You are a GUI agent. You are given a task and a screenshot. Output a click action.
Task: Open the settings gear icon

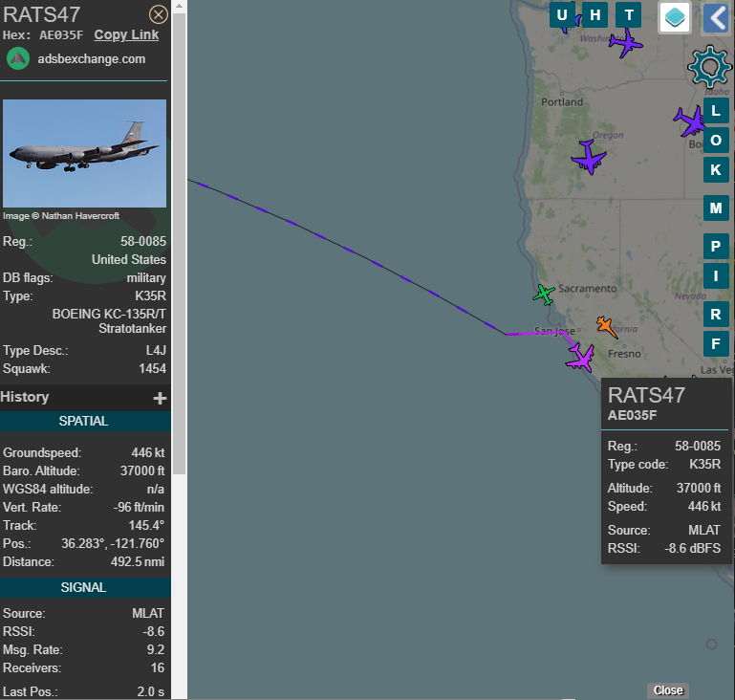coord(709,67)
